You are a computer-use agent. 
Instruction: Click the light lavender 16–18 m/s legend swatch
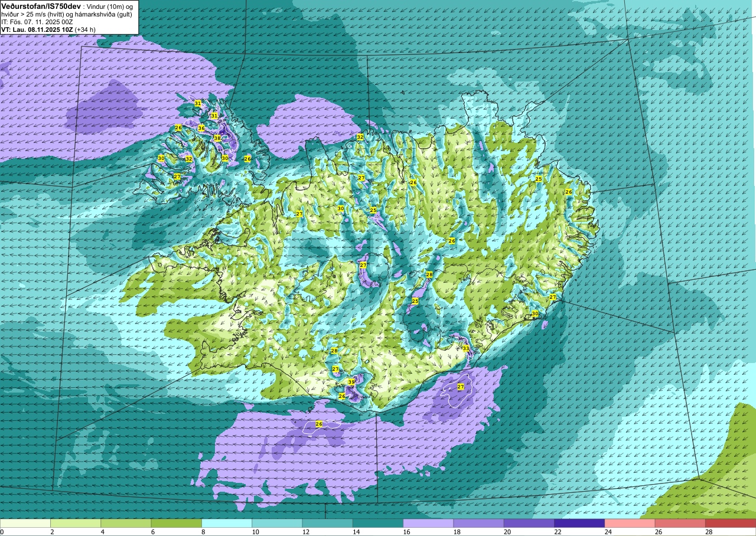428,523
